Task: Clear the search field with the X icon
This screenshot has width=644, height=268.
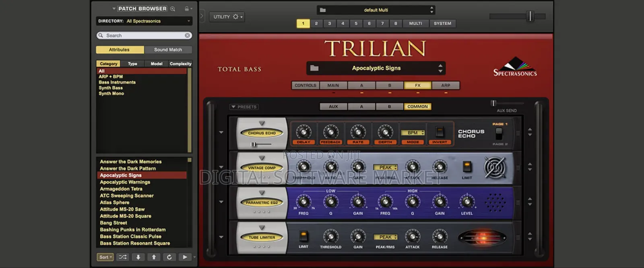Action: (188, 35)
